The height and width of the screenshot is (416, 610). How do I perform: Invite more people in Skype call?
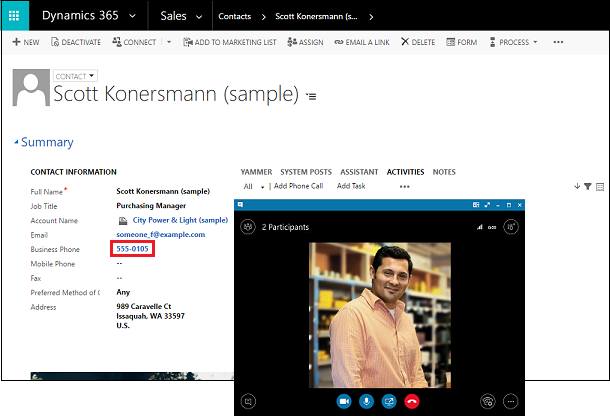click(x=511, y=227)
